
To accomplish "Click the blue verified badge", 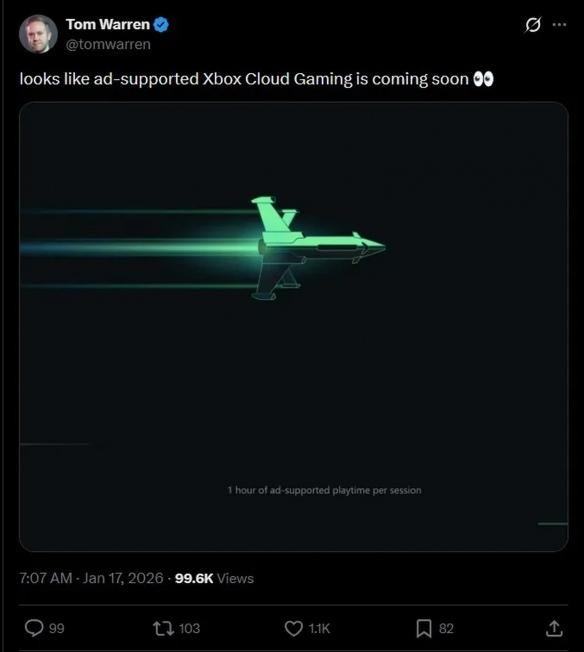I will coord(161,25).
